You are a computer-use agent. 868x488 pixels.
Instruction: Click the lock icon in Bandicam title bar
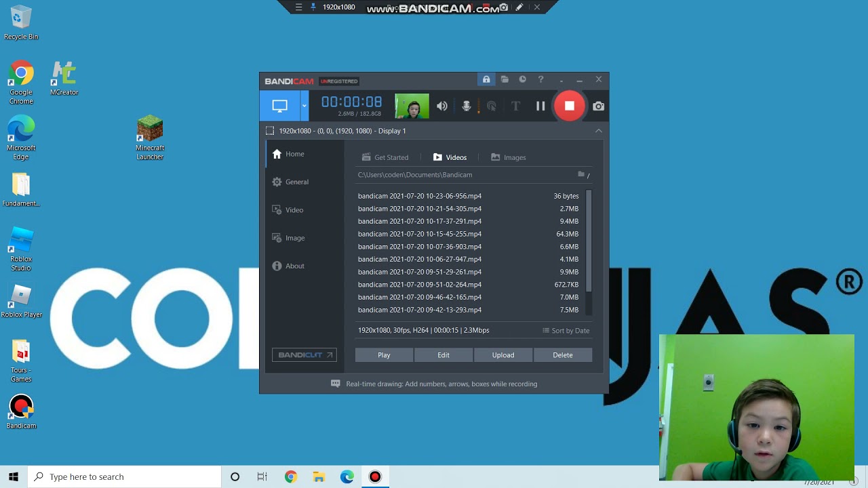point(486,79)
